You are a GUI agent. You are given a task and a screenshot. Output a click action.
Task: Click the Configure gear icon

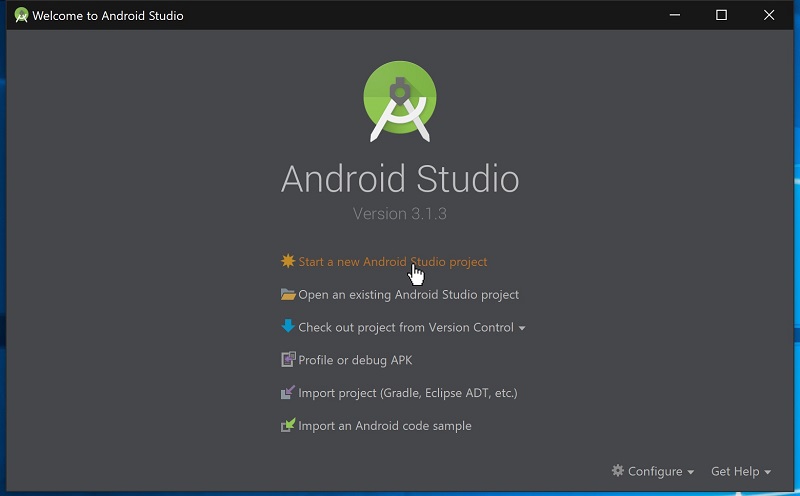618,470
